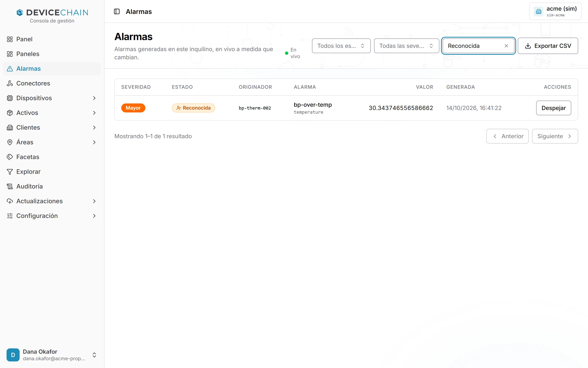This screenshot has height=368, width=588.
Task: Open the user account menu chevron
Action: tap(94, 355)
